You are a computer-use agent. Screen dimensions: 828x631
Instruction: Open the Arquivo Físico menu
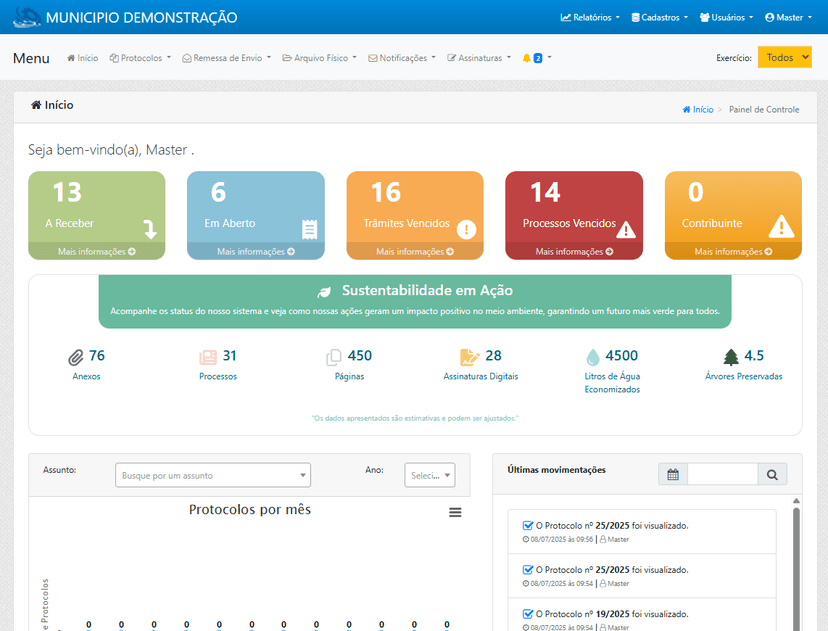coord(319,58)
